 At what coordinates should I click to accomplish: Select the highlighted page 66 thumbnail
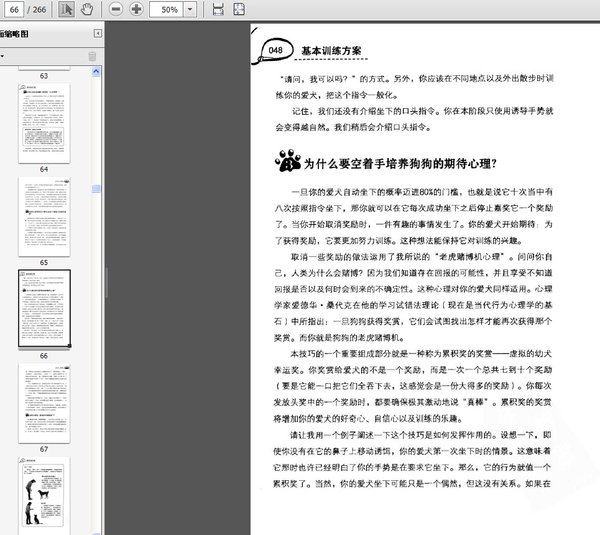coord(44,308)
